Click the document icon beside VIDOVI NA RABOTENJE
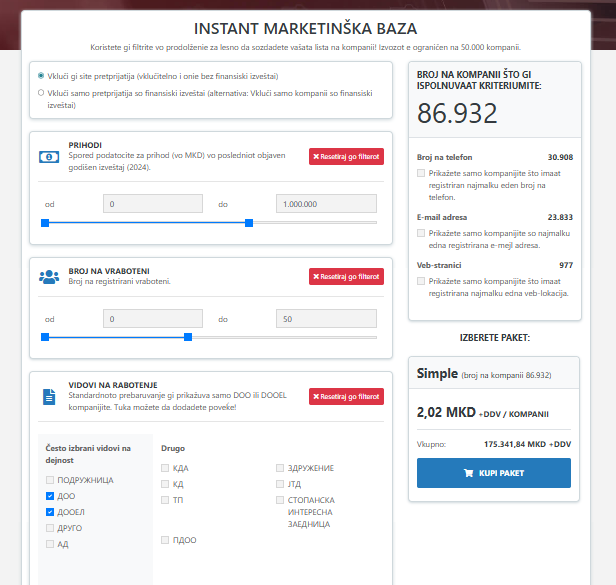The height and width of the screenshot is (585, 616). pos(49,396)
